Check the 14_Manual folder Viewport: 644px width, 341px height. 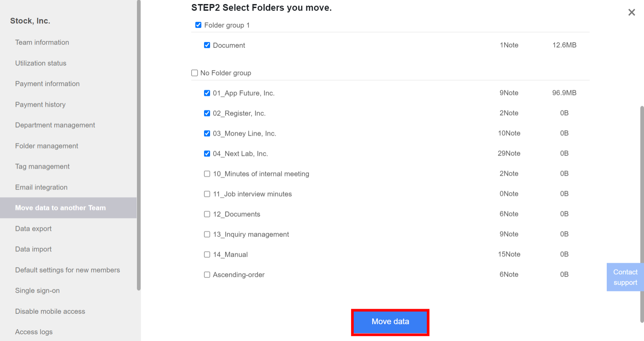pos(207,254)
